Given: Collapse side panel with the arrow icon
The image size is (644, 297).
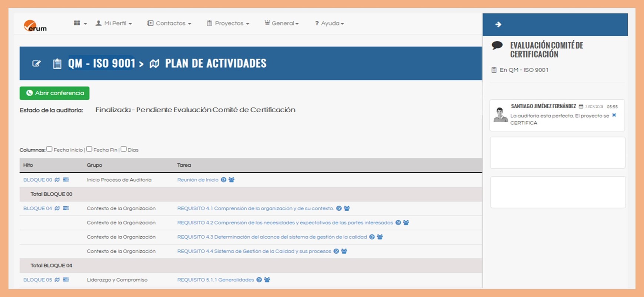Looking at the screenshot, I should (x=498, y=24).
